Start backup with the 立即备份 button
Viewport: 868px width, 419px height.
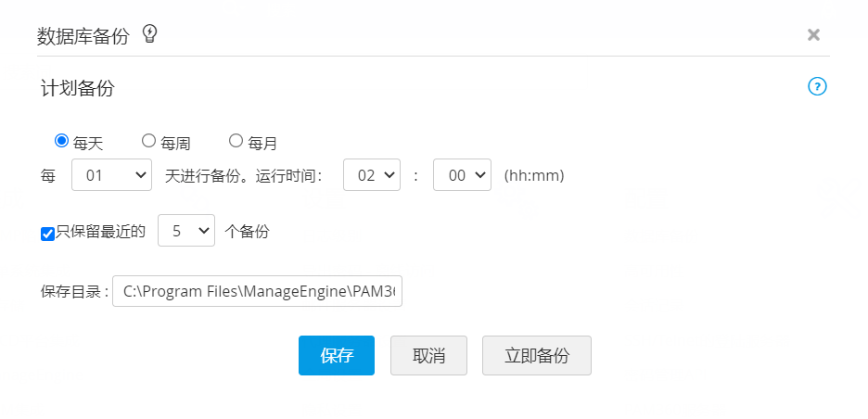(536, 356)
